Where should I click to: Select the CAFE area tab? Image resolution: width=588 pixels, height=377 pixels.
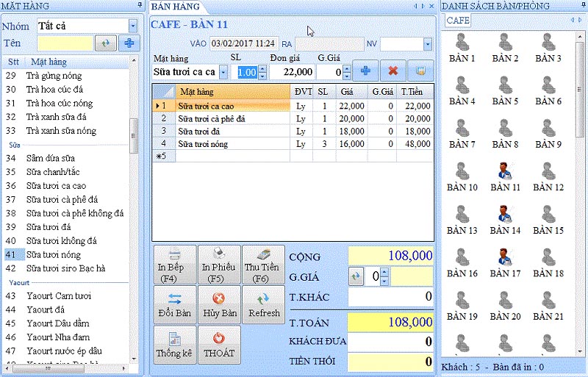[459, 20]
